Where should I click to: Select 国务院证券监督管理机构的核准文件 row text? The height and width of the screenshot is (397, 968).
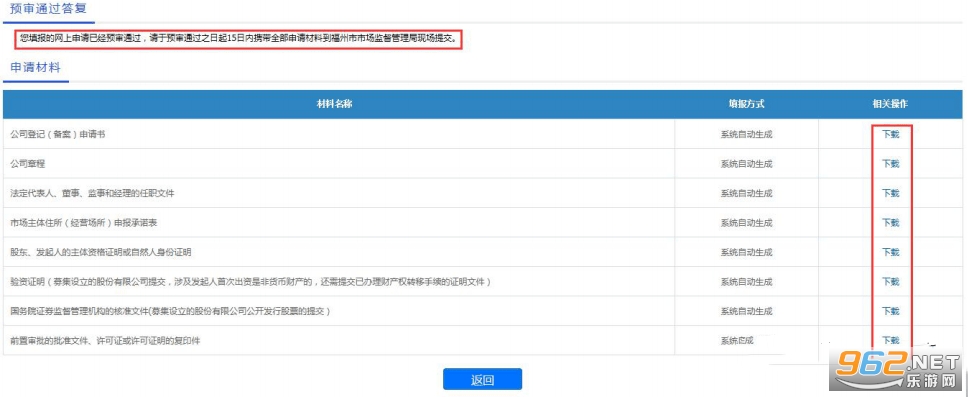pyautogui.click(x=171, y=311)
